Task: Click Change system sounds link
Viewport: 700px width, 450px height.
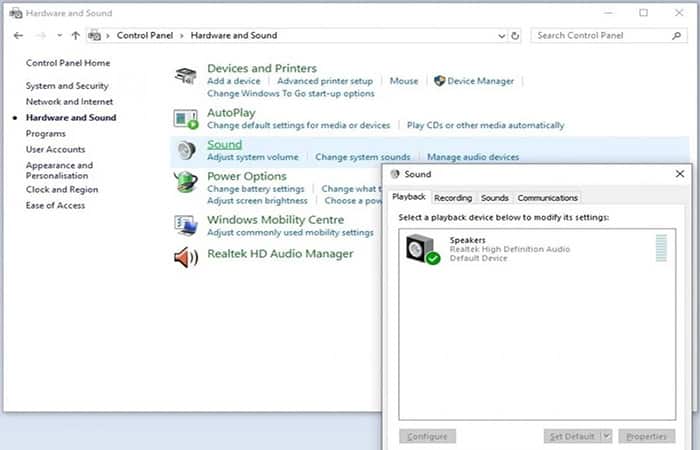Action: tap(362, 157)
